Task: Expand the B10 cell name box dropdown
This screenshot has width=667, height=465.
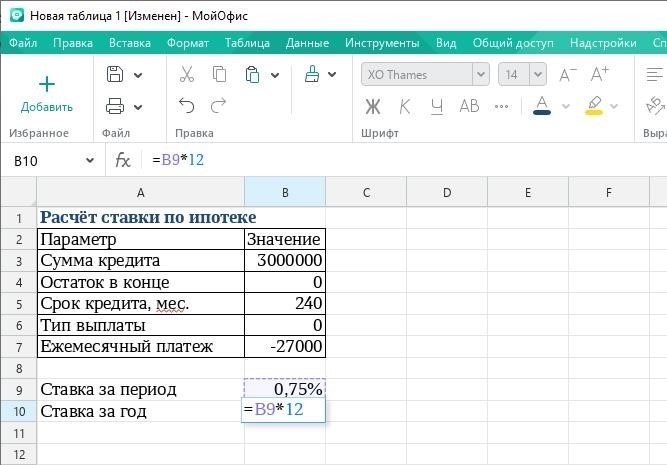Action: [x=90, y=161]
